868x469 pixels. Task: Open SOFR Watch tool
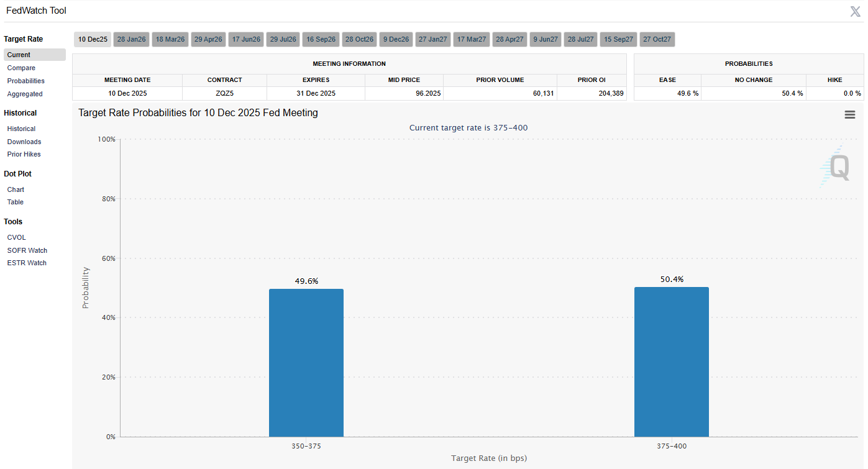pos(27,250)
